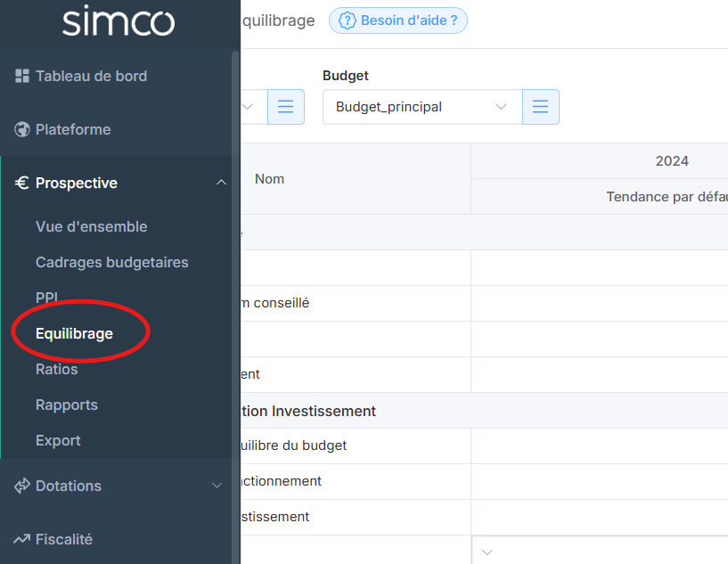The height and width of the screenshot is (564, 728).
Task: Click the Prospective euro icon
Action: tap(22, 183)
